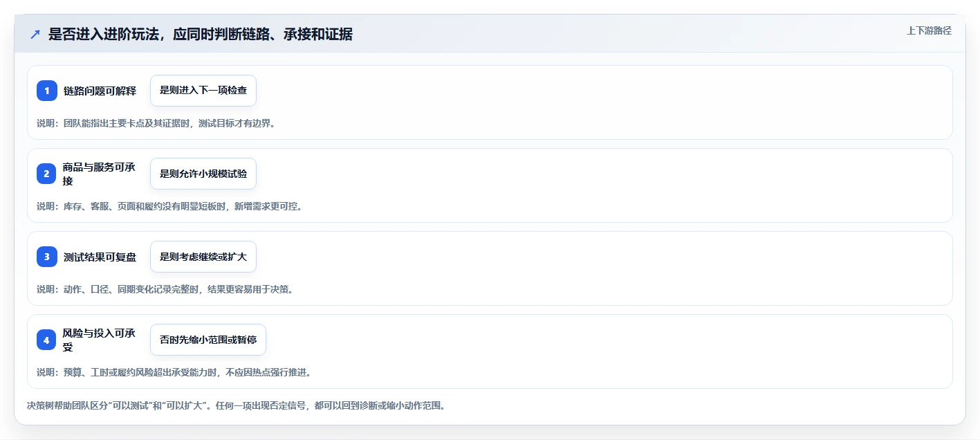The image size is (980, 440).
Task: Click the label 链路问题可解释
Action: point(100,91)
